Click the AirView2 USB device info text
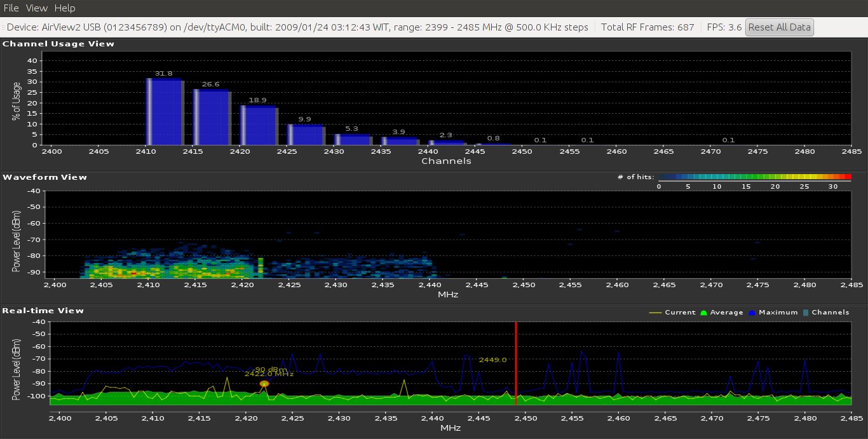Viewport: 868px width, 439px height. tap(295, 27)
